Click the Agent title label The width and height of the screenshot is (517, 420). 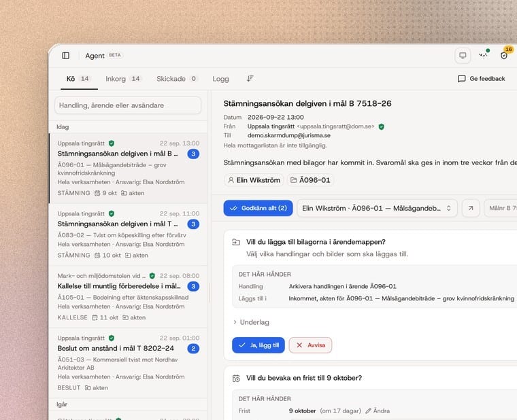(x=95, y=56)
